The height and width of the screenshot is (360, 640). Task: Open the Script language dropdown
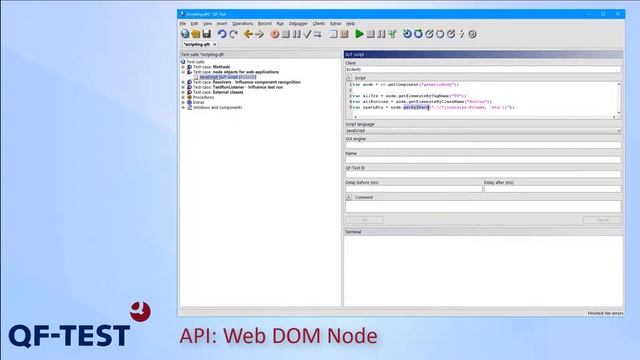tap(483, 131)
